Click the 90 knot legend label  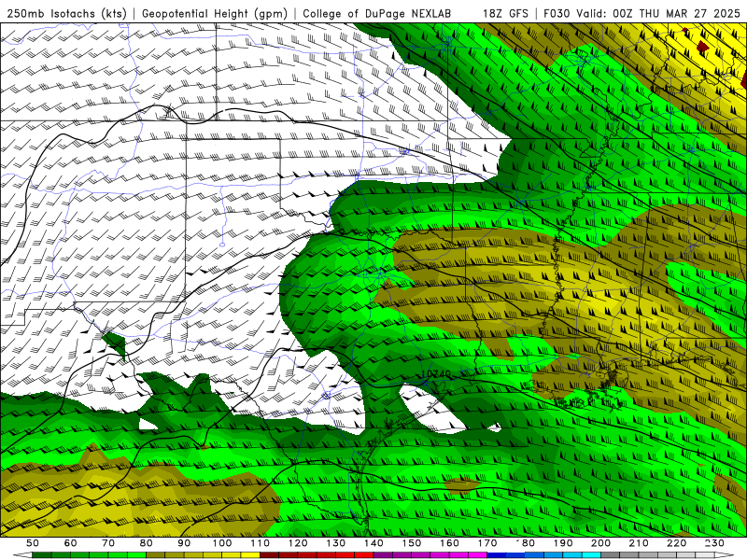click(x=184, y=543)
